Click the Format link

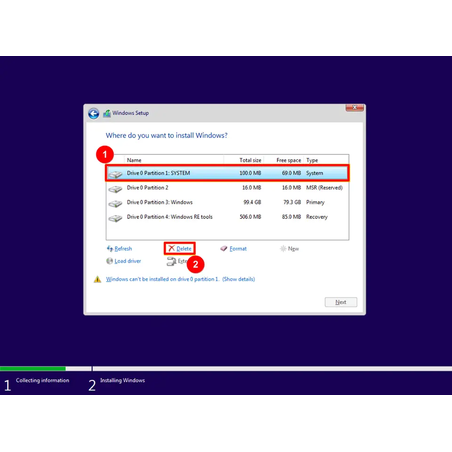pyautogui.click(x=238, y=249)
